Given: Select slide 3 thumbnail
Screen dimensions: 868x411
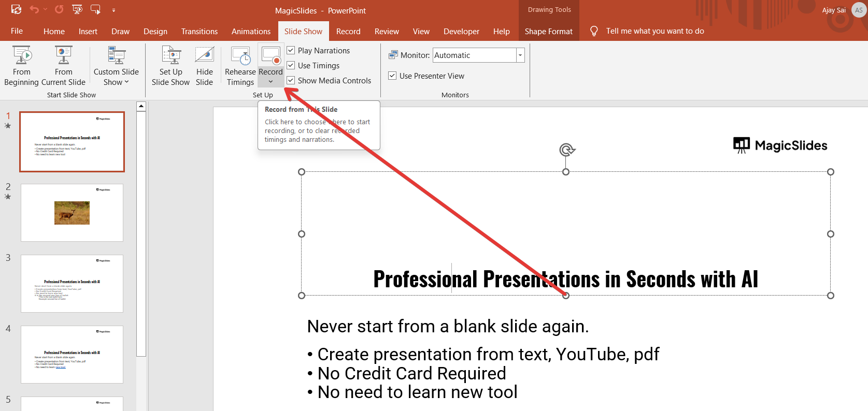Looking at the screenshot, I should tap(72, 284).
